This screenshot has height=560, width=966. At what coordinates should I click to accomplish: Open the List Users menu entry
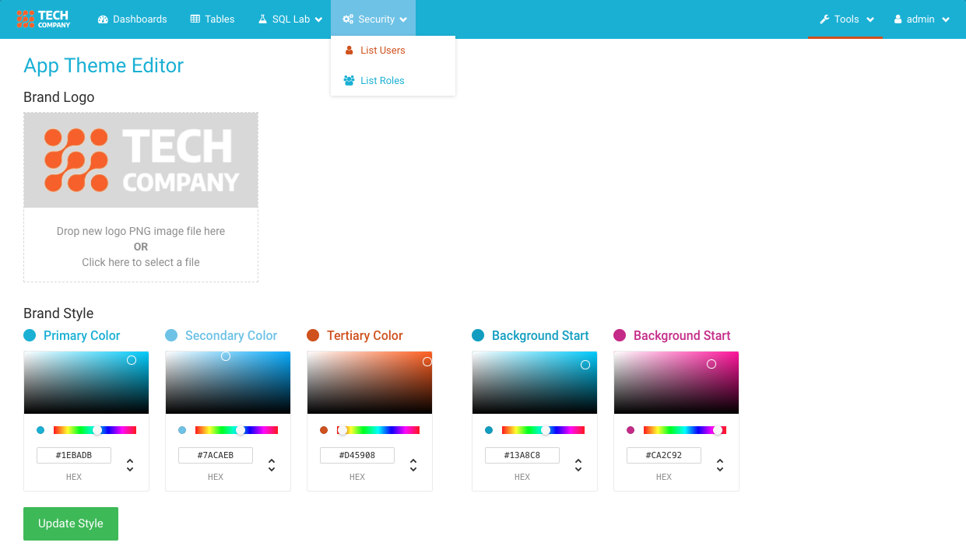coord(382,50)
